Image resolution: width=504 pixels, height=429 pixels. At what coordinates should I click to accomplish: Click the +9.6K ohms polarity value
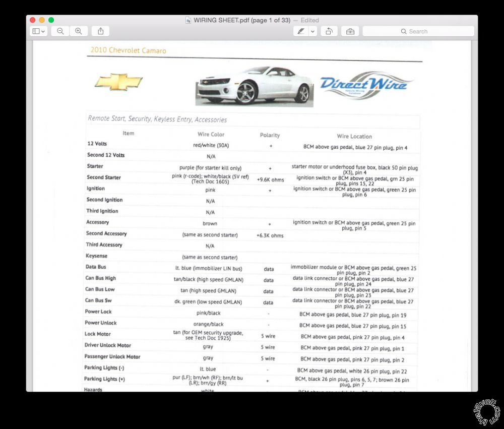click(x=270, y=180)
